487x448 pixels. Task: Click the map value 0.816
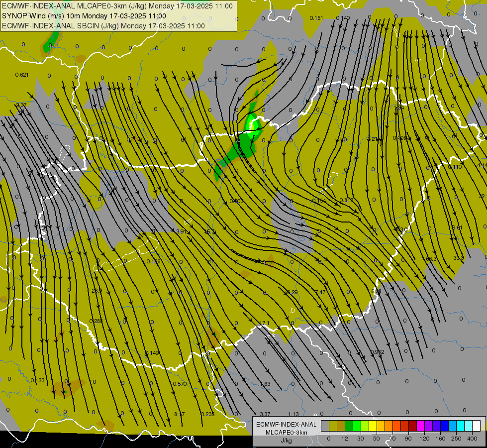coord(346,200)
